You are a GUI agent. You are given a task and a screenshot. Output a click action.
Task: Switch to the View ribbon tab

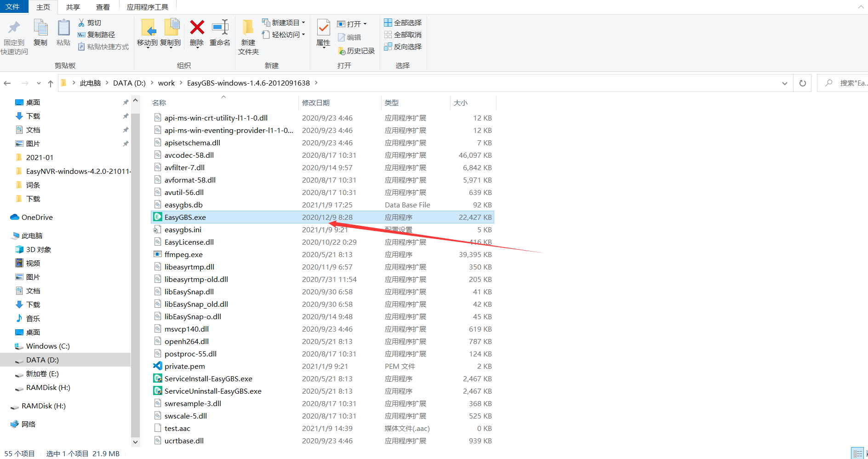103,7
